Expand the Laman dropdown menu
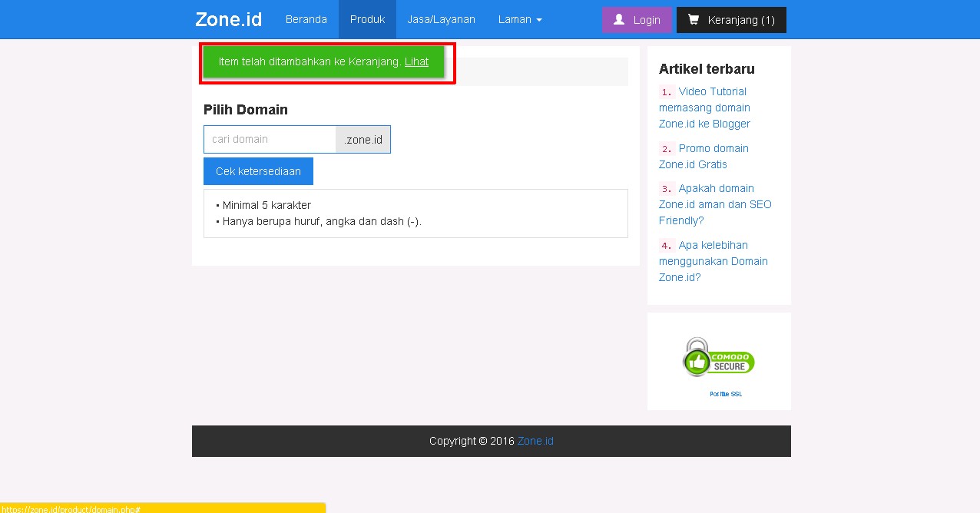 click(520, 19)
